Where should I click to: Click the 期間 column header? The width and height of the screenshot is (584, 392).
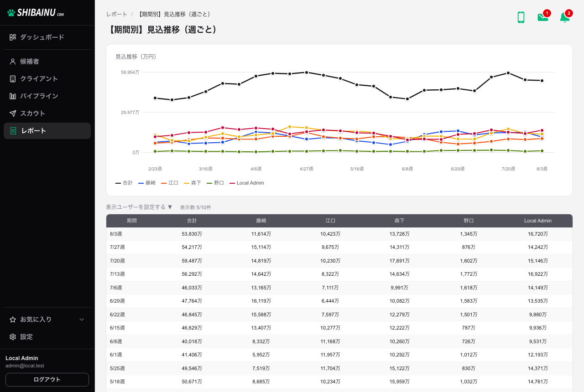click(x=132, y=221)
